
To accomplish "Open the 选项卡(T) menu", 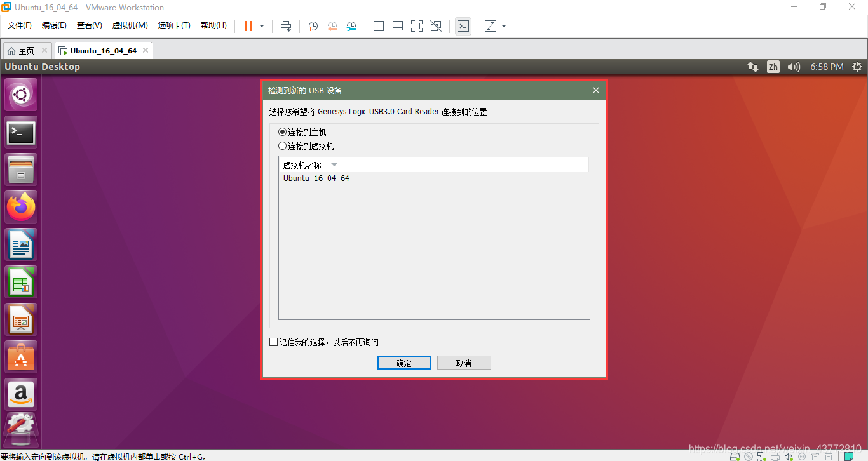I will coord(174,25).
